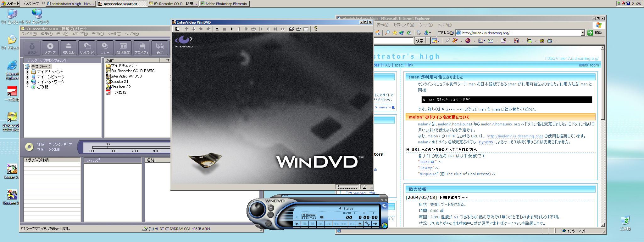Click the stop icon in WinDVD toolbar
644x242 pixels.
click(225, 29)
